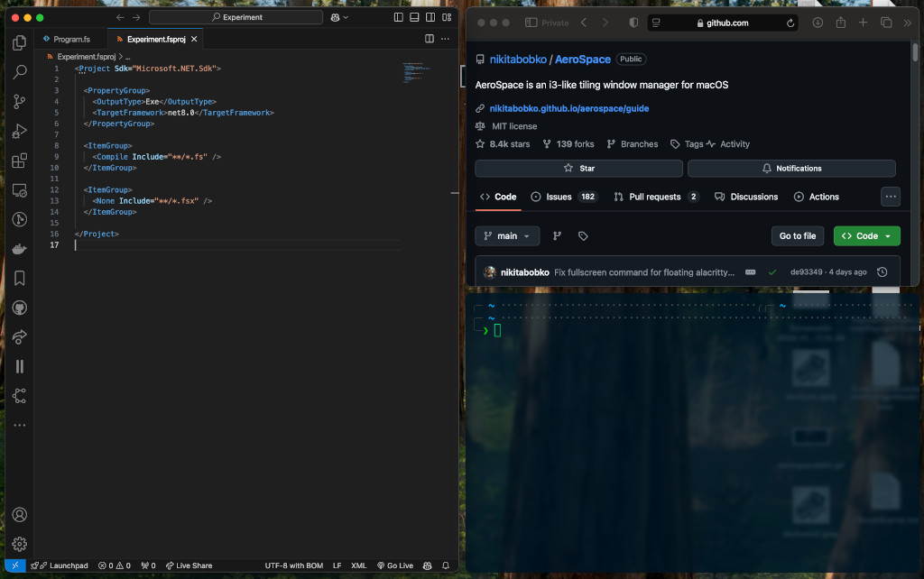The width and height of the screenshot is (924, 579).
Task: Open the GitHub view in activity bar
Action: (20, 308)
